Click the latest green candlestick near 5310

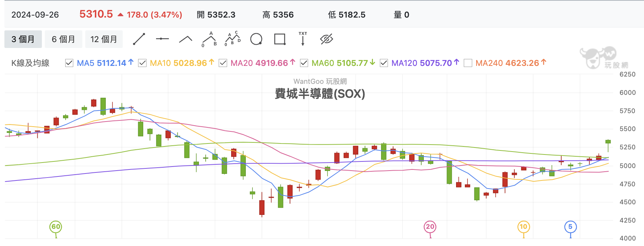point(608,142)
